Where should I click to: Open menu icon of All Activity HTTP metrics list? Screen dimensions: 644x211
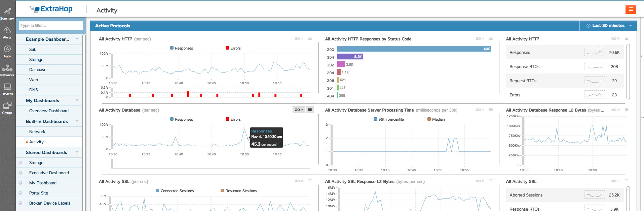point(626,38)
